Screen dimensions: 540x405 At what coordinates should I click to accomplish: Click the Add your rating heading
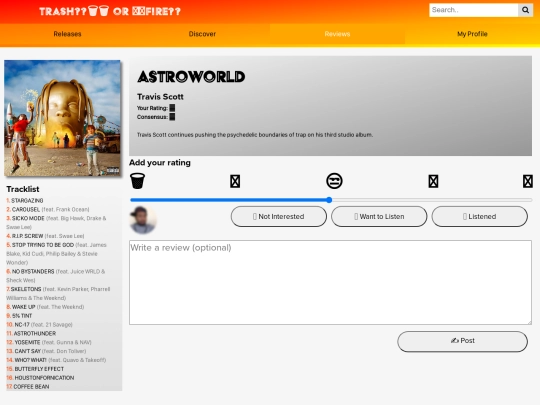tap(160, 163)
